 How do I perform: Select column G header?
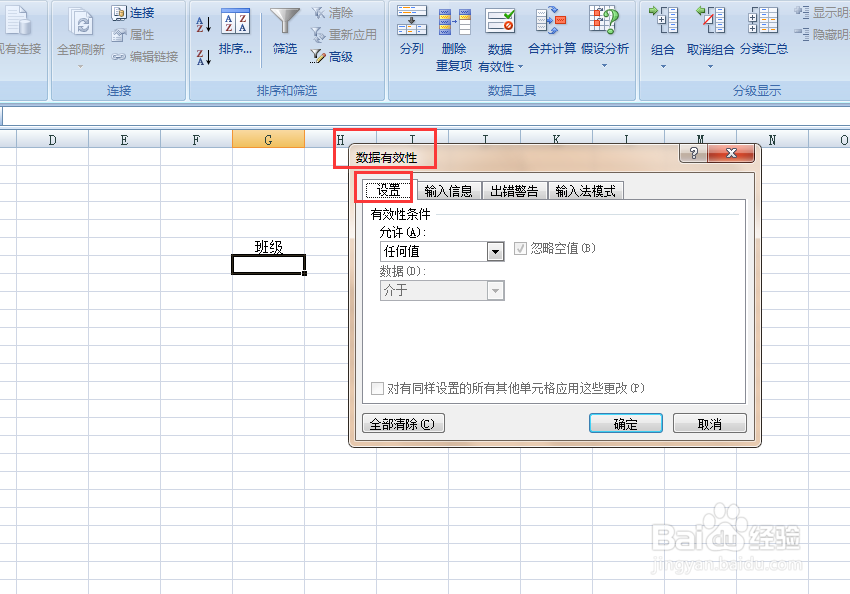pyautogui.click(x=268, y=140)
